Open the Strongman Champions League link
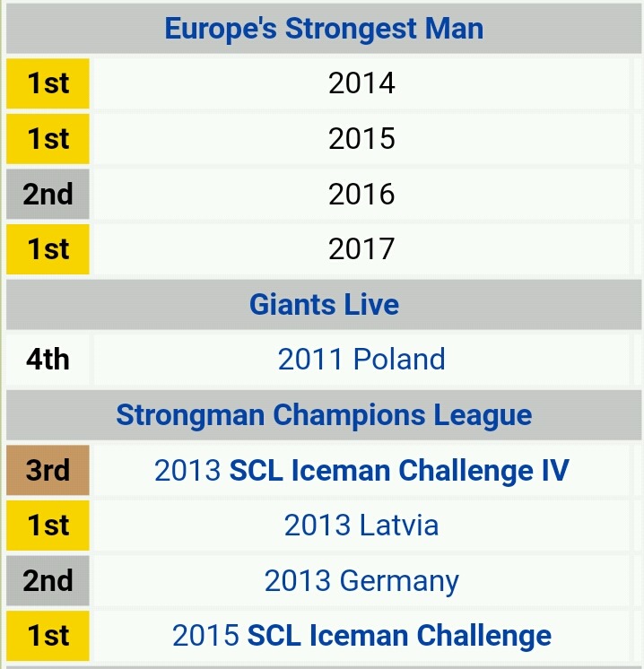644x669 pixels. 324,415
